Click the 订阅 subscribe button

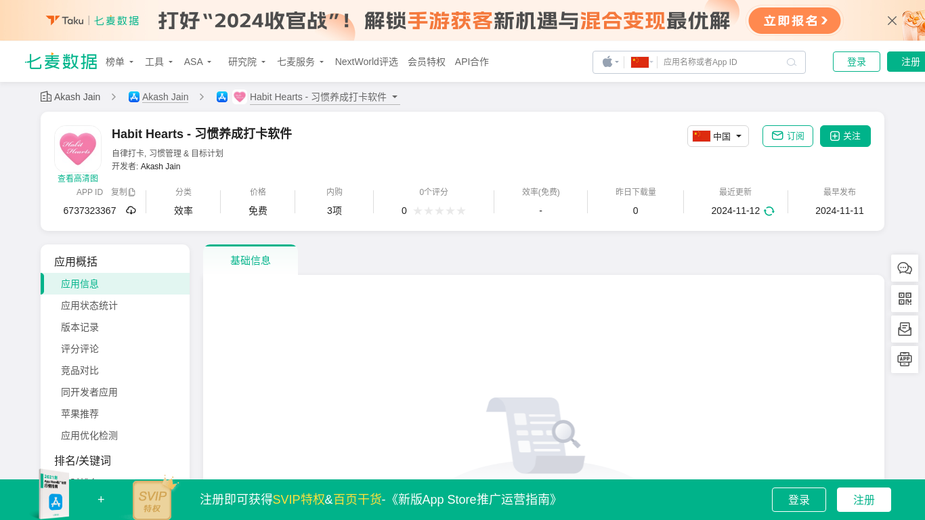point(788,136)
